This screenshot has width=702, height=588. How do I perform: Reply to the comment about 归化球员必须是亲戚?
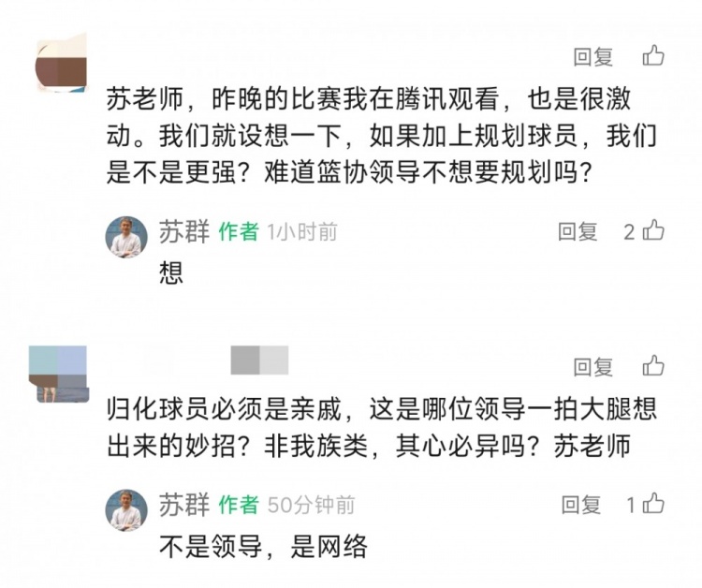(x=592, y=366)
